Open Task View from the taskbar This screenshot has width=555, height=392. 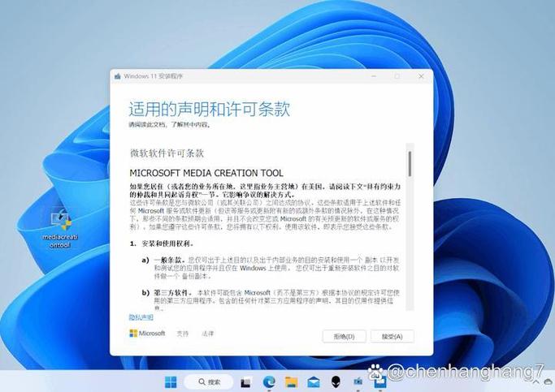click(x=245, y=382)
